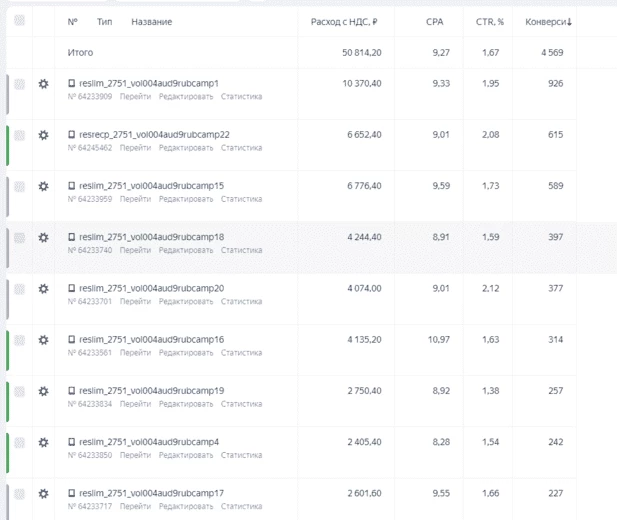Tick the select-all checkbox in table header
The image size is (617, 520).
(x=19, y=20)
